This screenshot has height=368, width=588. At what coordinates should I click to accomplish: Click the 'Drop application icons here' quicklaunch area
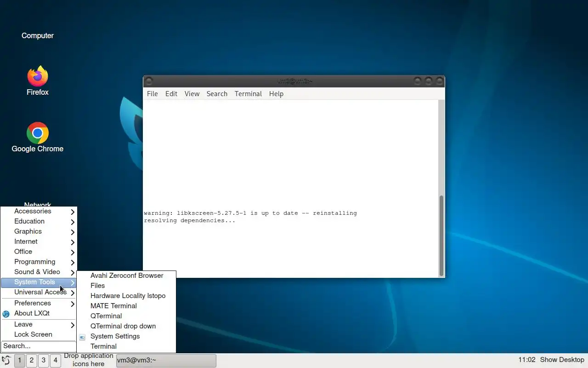(x=89, y=360)
